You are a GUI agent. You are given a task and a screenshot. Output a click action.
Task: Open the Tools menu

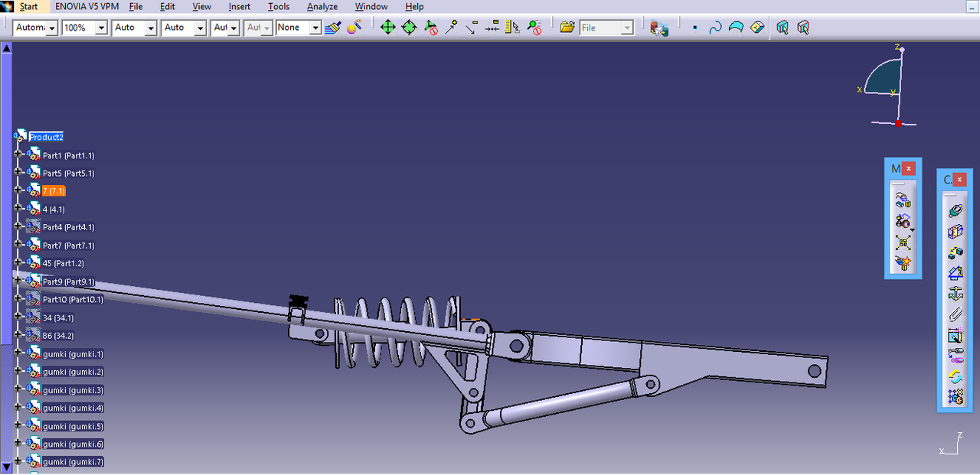[279, 6]
